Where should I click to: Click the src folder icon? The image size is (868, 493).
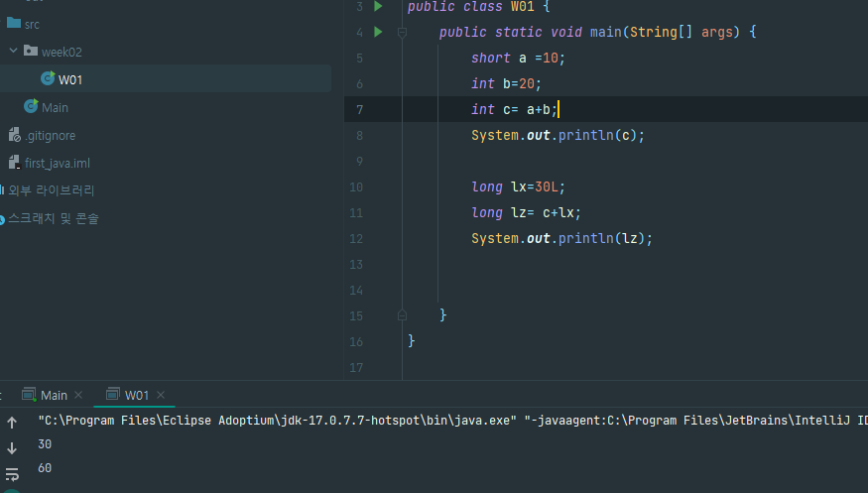tap(14, 23)
